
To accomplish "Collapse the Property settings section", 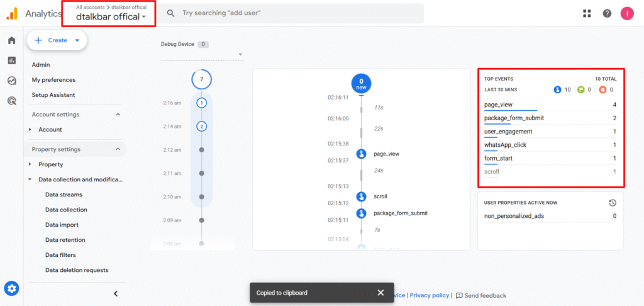I will (x=118, y=149).
